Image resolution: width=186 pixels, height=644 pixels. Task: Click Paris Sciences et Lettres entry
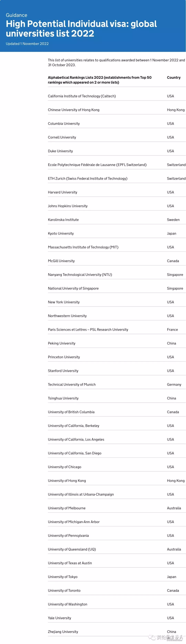[x=88, y=329]
